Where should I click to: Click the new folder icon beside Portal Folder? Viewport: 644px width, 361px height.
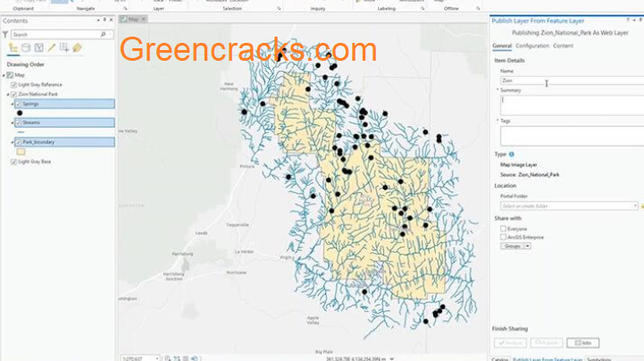tap(642, 206)
